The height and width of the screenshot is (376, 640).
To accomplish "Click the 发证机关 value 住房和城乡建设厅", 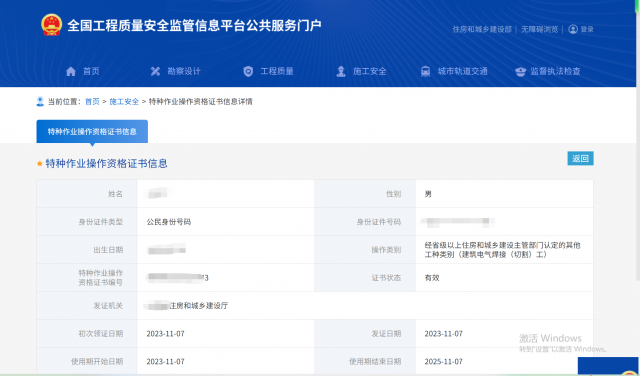I will (199, 306).
